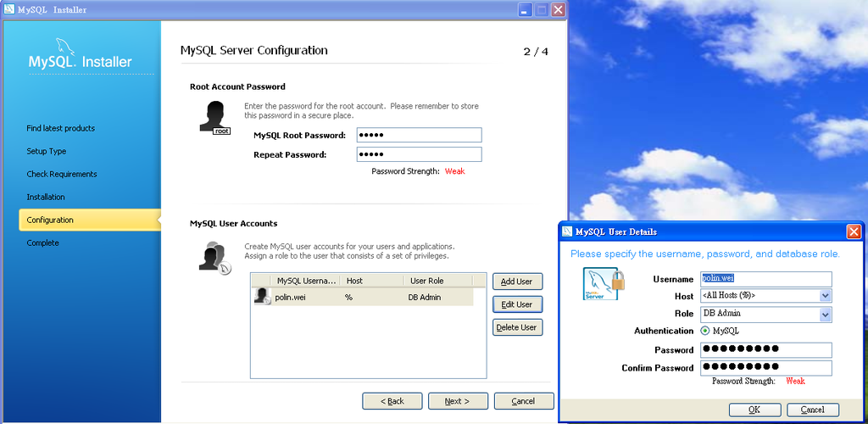Viewport: 868px width, 424px height.
Task: Click the MySQL Installer title bar icon
Action: click(8, 9)
